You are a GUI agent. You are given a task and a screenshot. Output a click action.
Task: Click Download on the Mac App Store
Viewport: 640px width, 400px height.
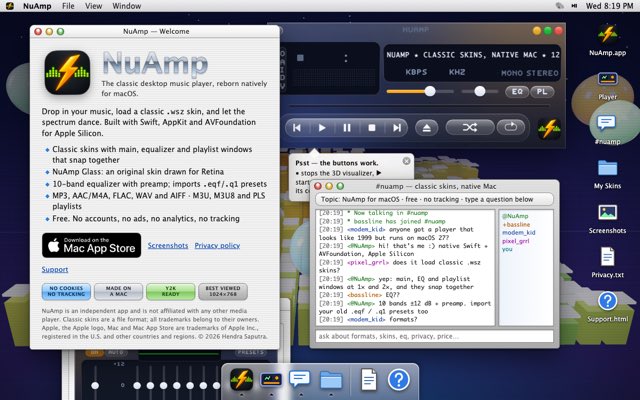coord(91,245)
